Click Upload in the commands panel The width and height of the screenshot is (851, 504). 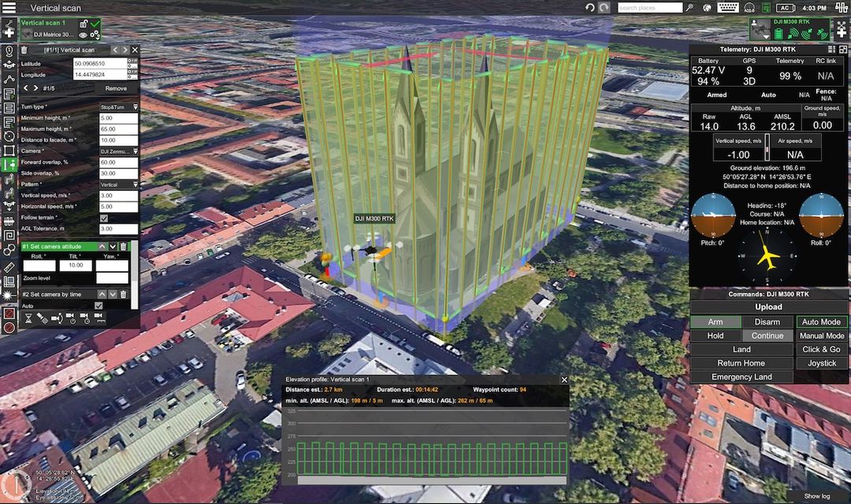point(768,307)
